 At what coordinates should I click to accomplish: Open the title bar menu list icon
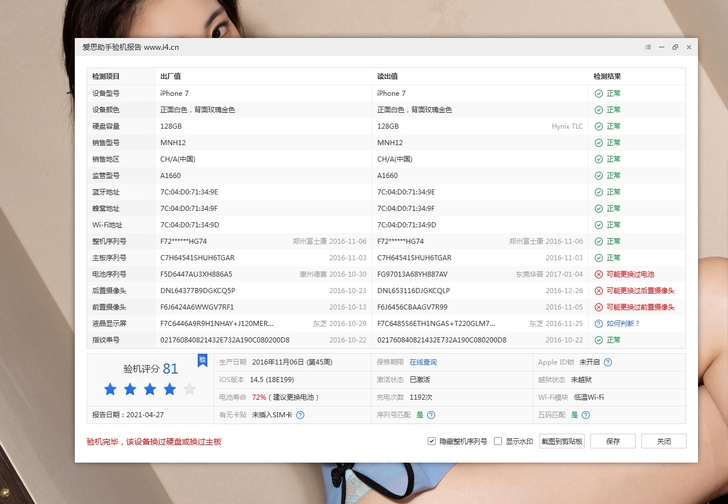(648, 47)
